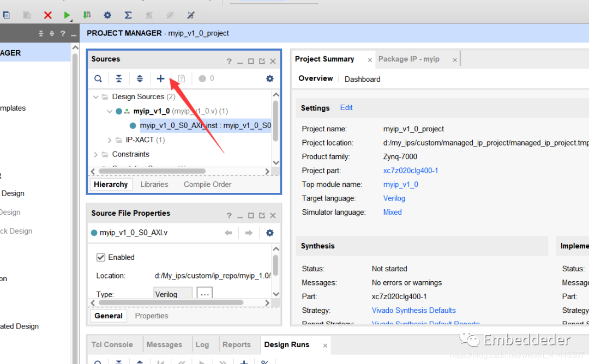589x364 pixels.
Task: Open the Package IP - myip tab
Action: click(x=408, y=59)
